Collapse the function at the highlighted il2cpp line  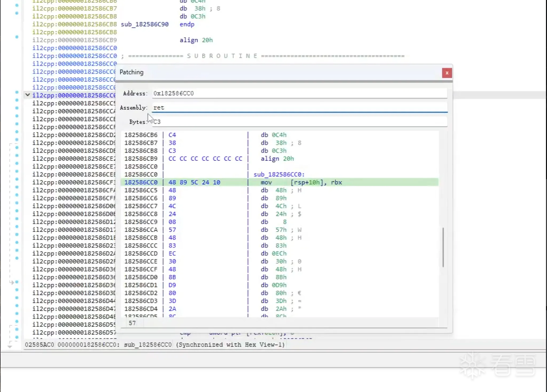[x=27, y=95]
